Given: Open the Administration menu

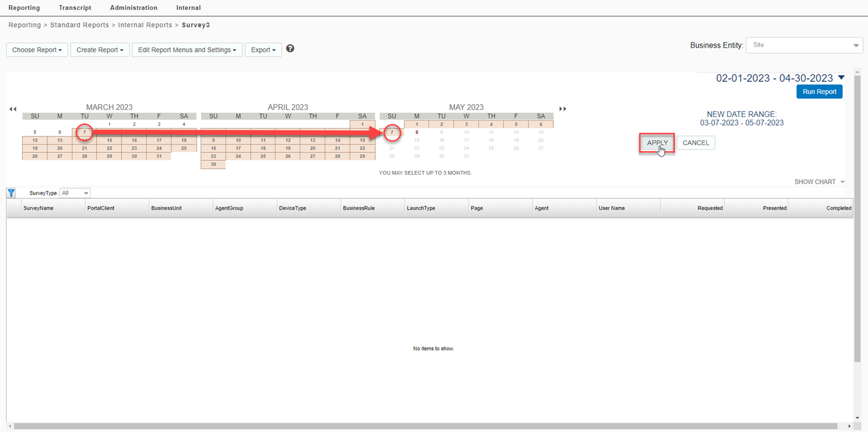Looking at the screenshot, I should [133, 8].
